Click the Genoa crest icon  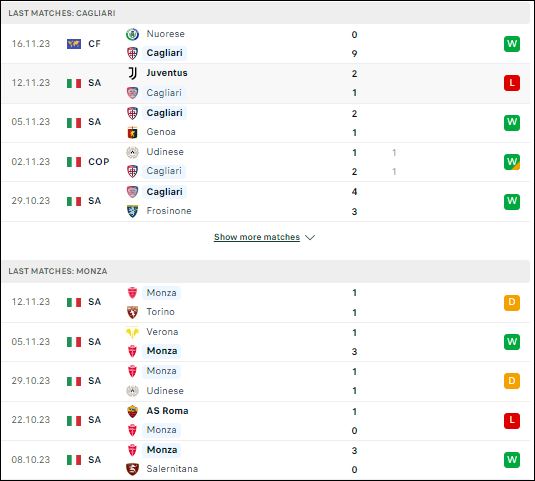coord(132,132)
